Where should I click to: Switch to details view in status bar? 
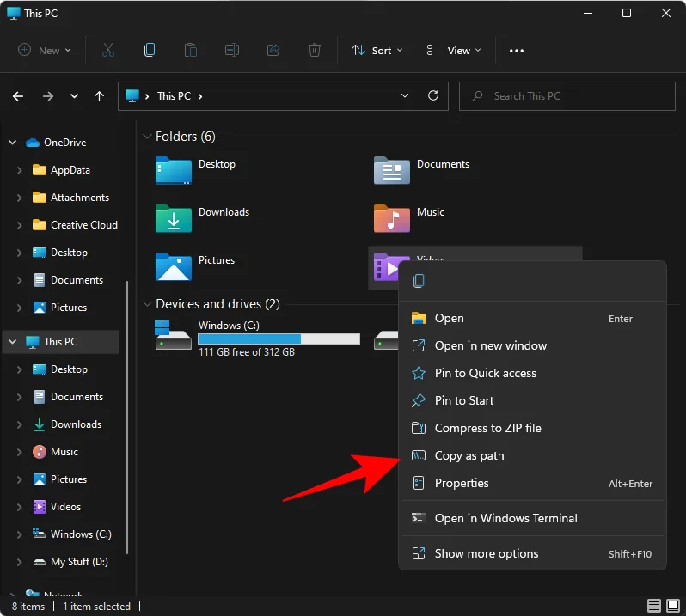[654, 606]
